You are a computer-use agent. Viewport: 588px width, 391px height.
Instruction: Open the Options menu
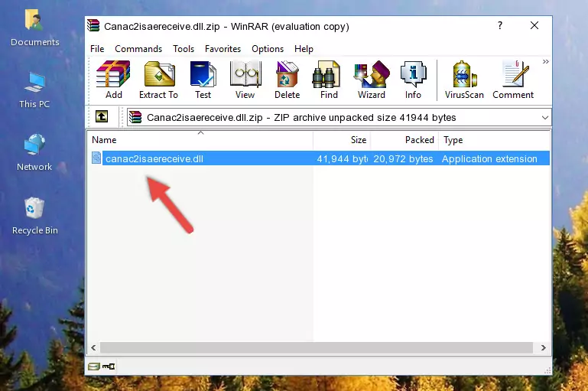pos(268,49)
